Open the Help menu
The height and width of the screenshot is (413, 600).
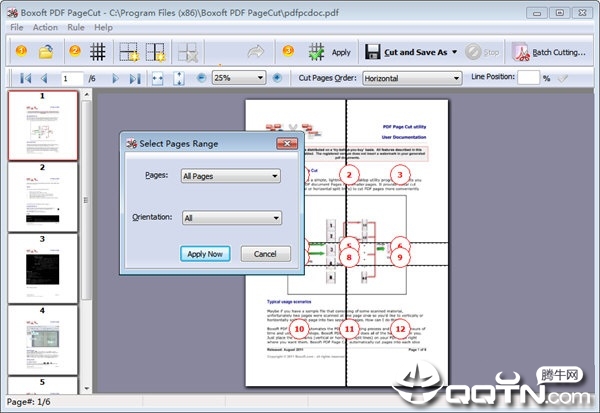103,28
